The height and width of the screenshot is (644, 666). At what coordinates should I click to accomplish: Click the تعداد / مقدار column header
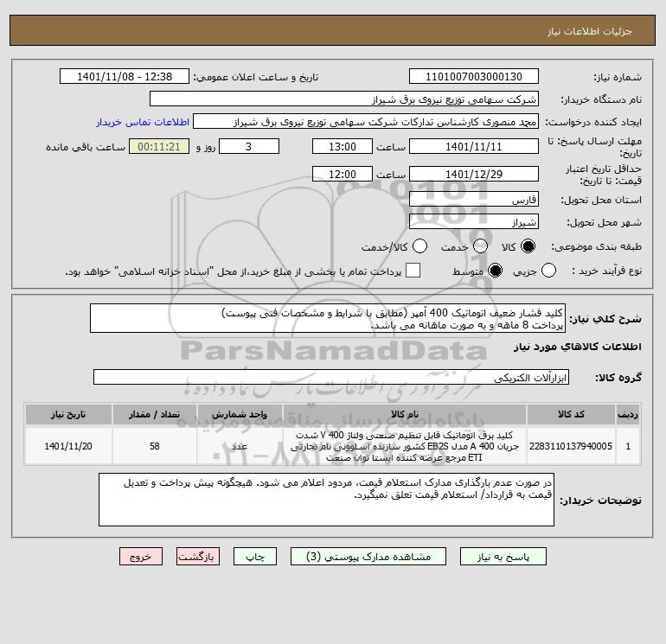(155, 414)
